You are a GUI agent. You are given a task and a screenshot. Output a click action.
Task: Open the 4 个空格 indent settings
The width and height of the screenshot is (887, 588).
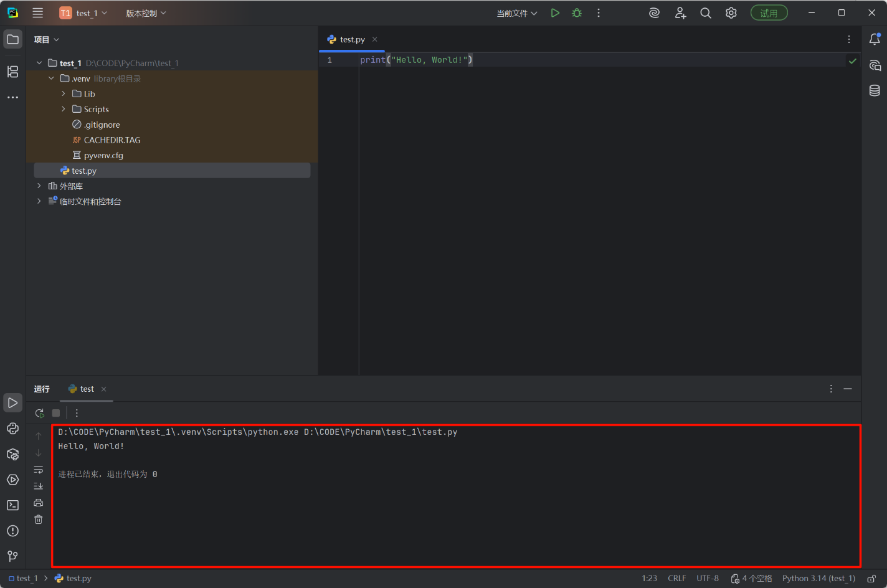click(x=752, y=579)
